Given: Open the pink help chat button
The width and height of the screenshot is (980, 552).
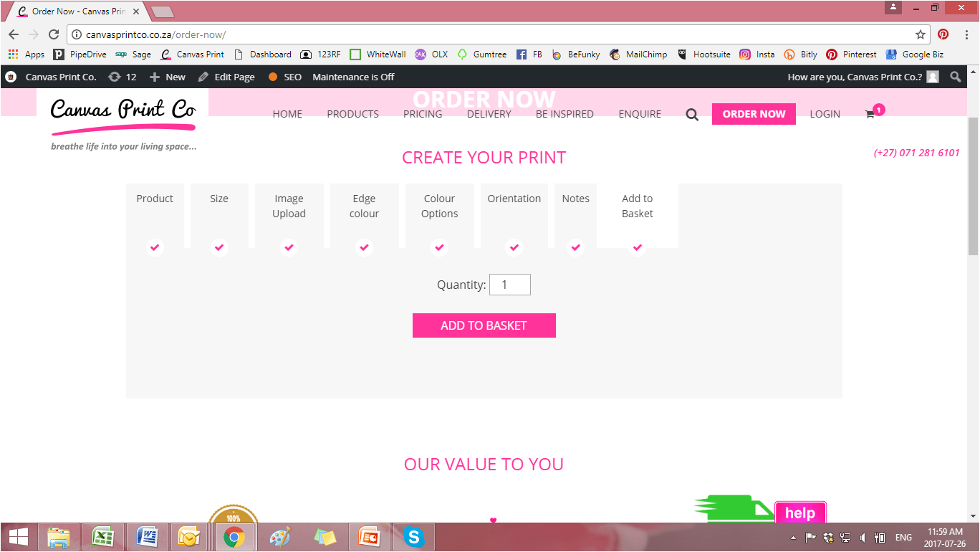Looking at the screenshot, I should 800,513.
